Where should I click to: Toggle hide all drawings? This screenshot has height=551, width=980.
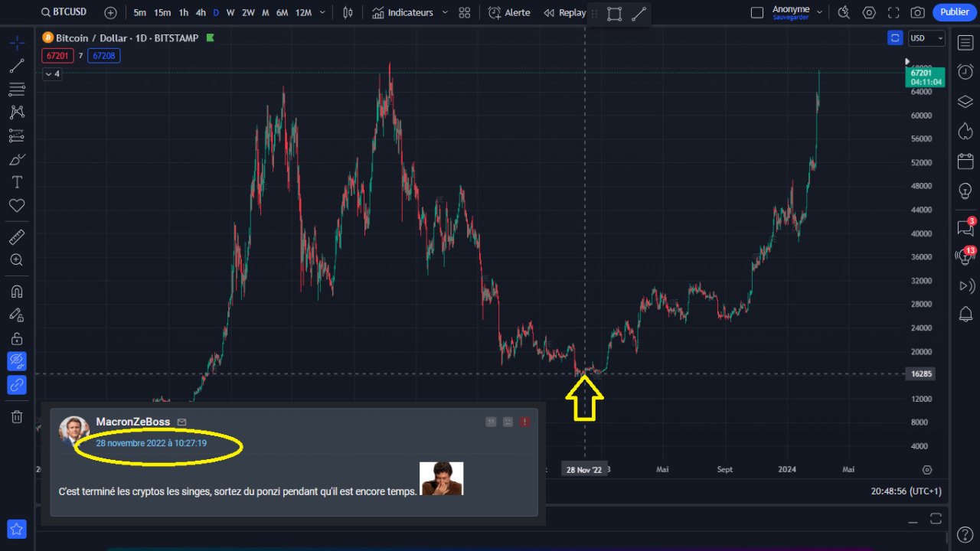17,361
